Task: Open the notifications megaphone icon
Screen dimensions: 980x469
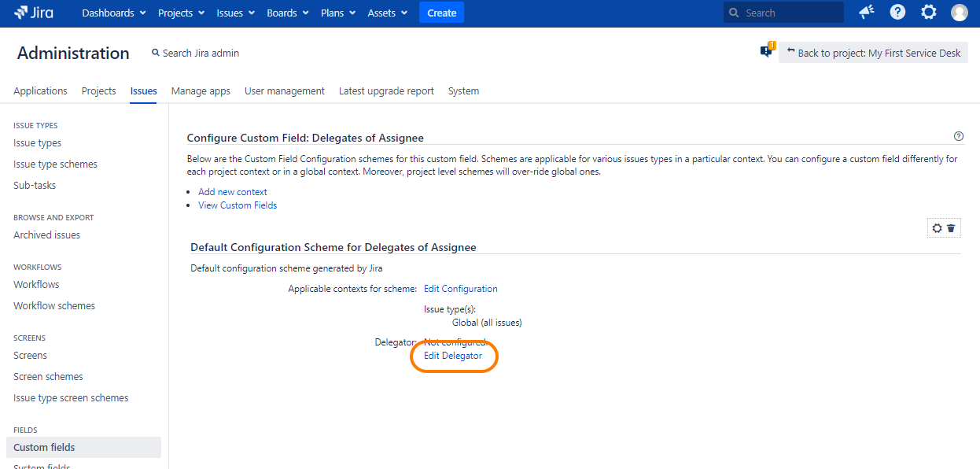Action: tap(867, 13)
